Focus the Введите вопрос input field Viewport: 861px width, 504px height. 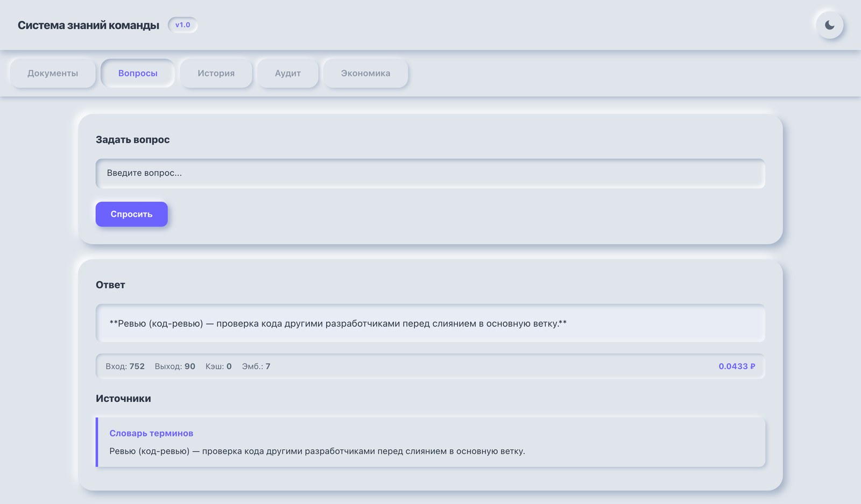point(430,173)
